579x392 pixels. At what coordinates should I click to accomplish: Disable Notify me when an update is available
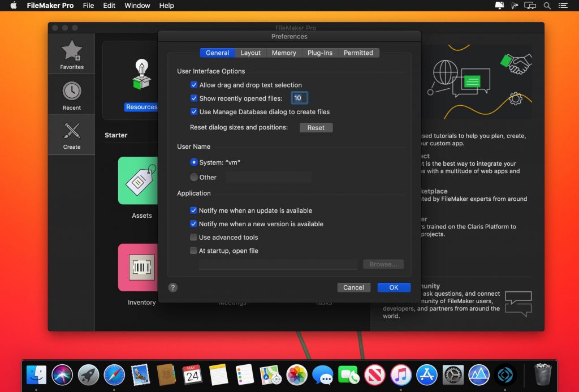coord(195,210)
